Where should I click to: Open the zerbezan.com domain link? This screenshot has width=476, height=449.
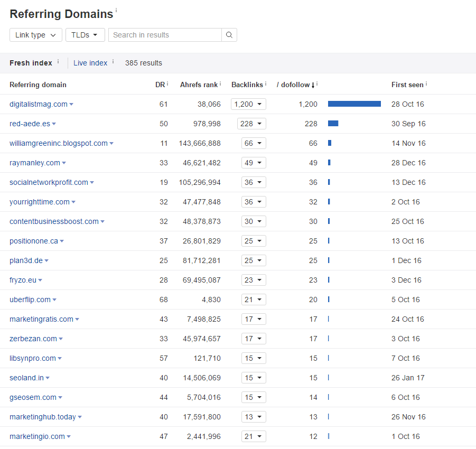pos(33,339)
